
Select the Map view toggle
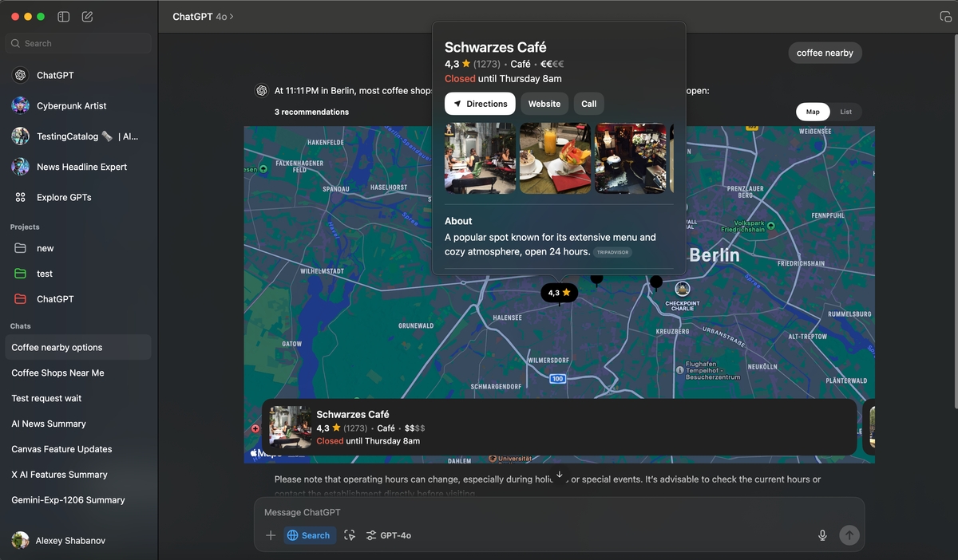(x=813, y=112)
